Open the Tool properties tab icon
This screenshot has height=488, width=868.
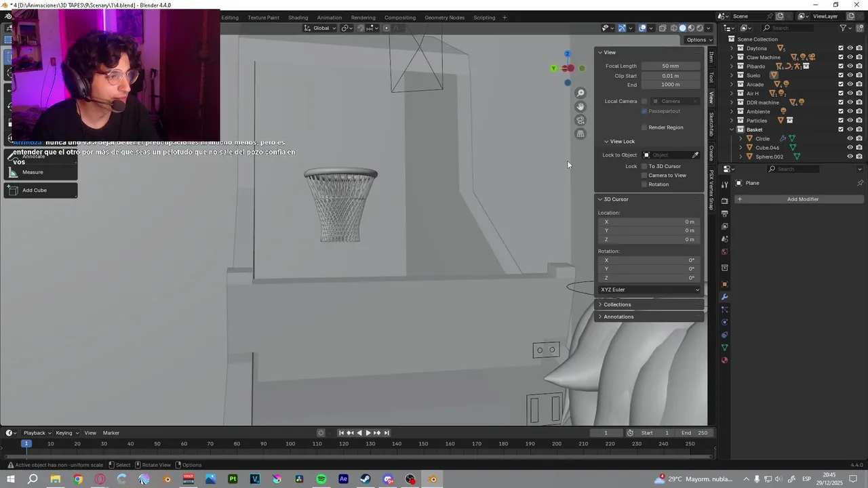click(x=724, y=184)
